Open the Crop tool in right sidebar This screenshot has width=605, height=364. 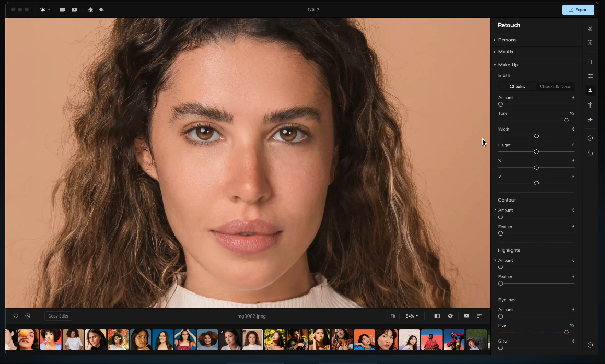coord(590,62)
